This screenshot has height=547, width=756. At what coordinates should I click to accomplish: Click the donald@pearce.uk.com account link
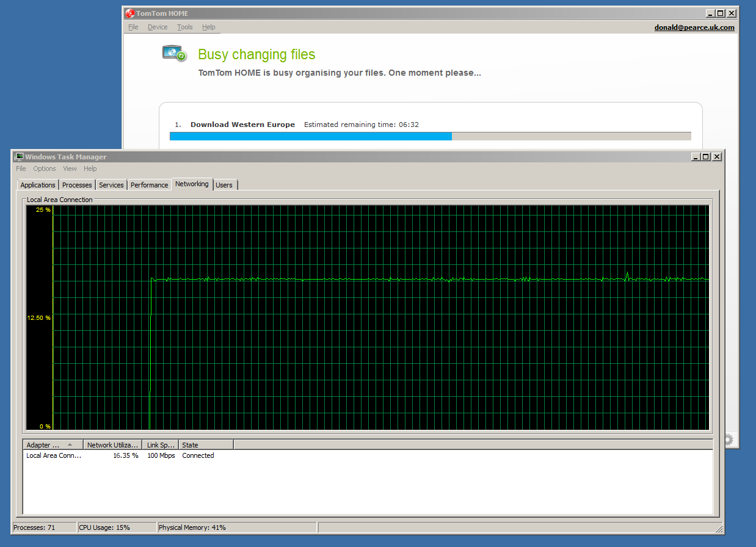(694, 27)
